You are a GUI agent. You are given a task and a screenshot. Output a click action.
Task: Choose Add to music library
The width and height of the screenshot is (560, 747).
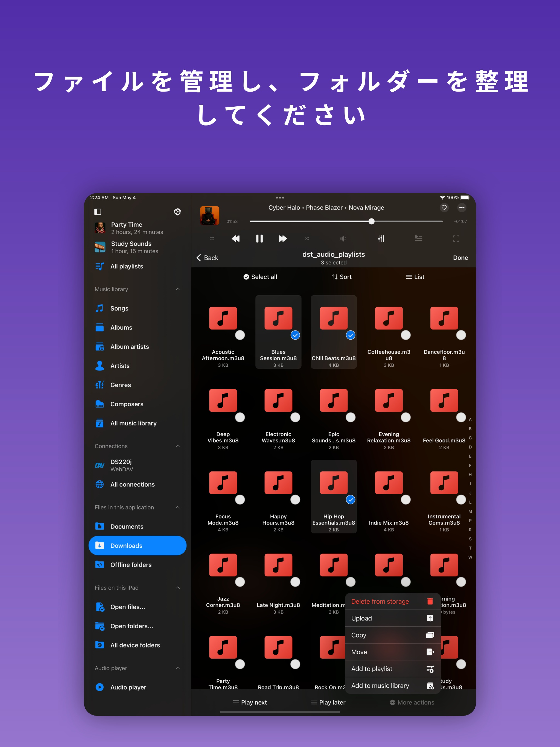coord(393,685)
